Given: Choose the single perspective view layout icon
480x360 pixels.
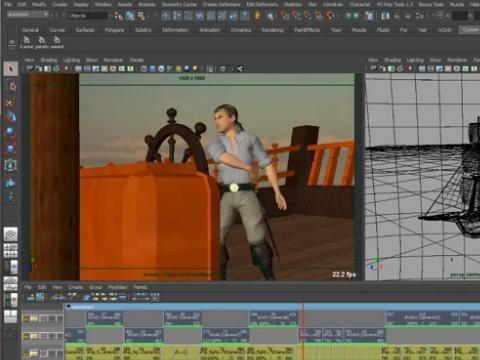Looking at the screenshot, I should 10,234.
